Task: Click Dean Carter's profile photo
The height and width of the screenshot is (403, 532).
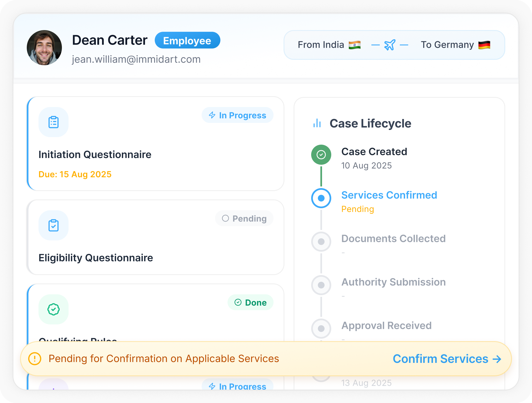Action: (x=44, y=48)
